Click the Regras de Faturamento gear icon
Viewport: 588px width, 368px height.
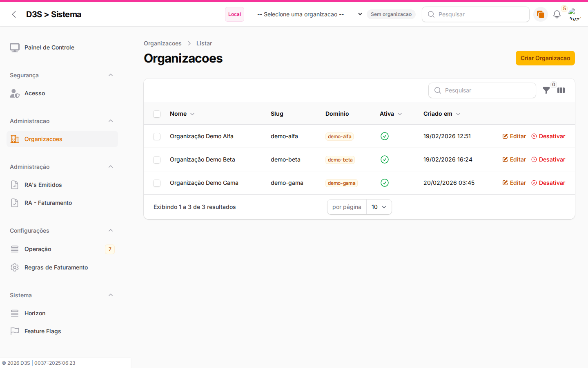click(x=15, y=267)
